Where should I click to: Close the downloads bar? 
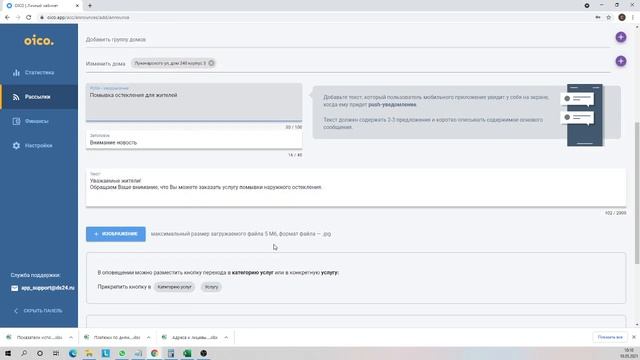click(633, 337)
